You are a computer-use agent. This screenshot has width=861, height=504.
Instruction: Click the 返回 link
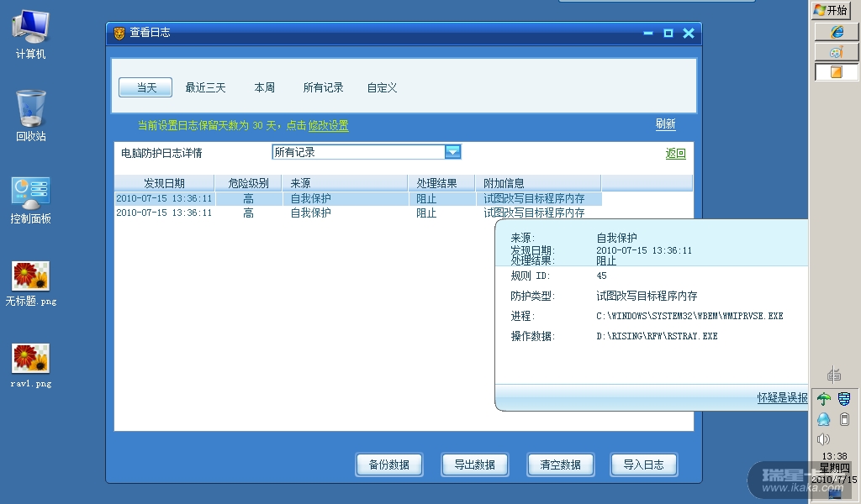(x=676, y=154)
